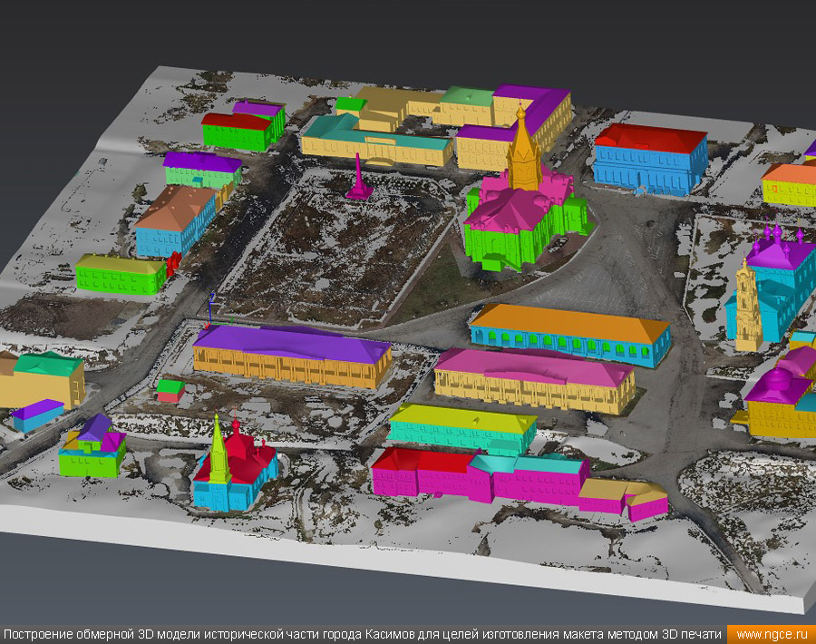Pick the yellow-green spire of the small red-roofed church
The image size is (816, 644).
click(219, 450)
